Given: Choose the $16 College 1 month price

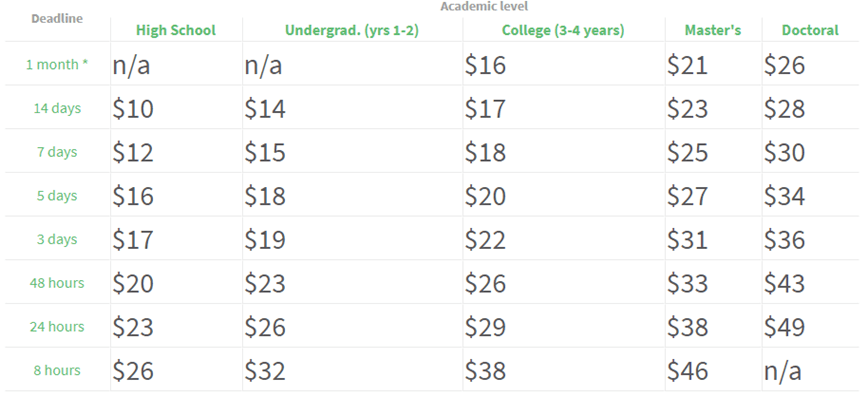Looking at the screenshot, I should coord(485,65).
